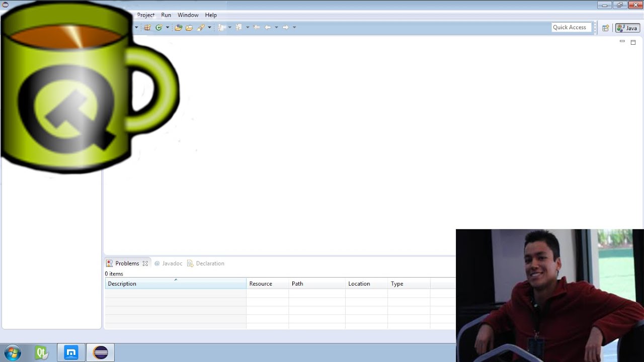The height and width of the screenshot is (362, 644).
Task: Click the Previous Annotation toolbar icon
Action: 239,28
